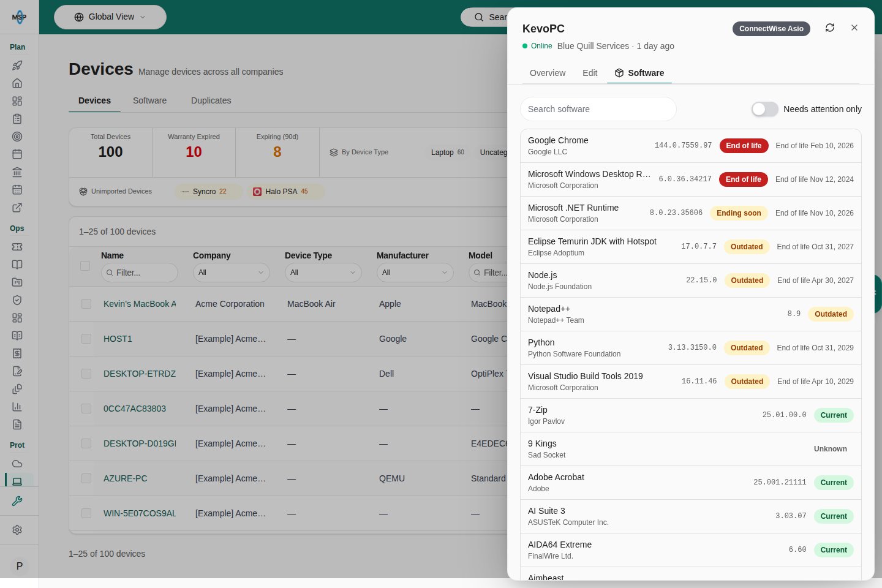Click the Google Chrome software row
This screenshot has height=588, width=882.
point(691,146)
